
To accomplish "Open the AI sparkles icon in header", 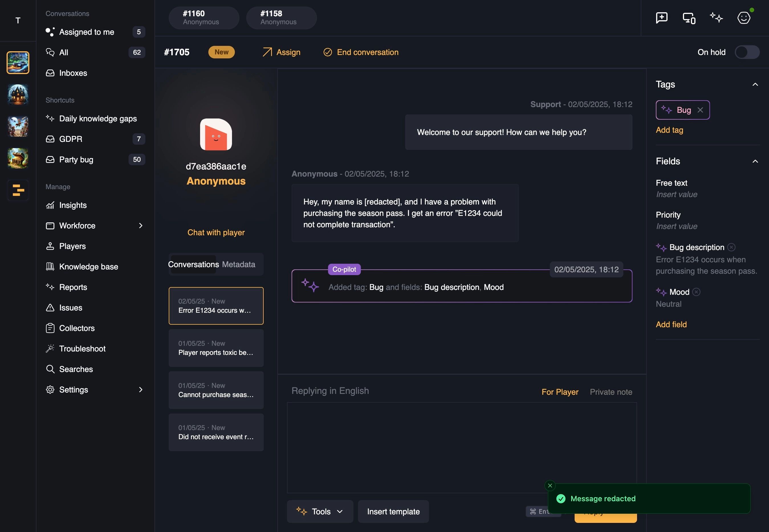I will click(716, 17).
